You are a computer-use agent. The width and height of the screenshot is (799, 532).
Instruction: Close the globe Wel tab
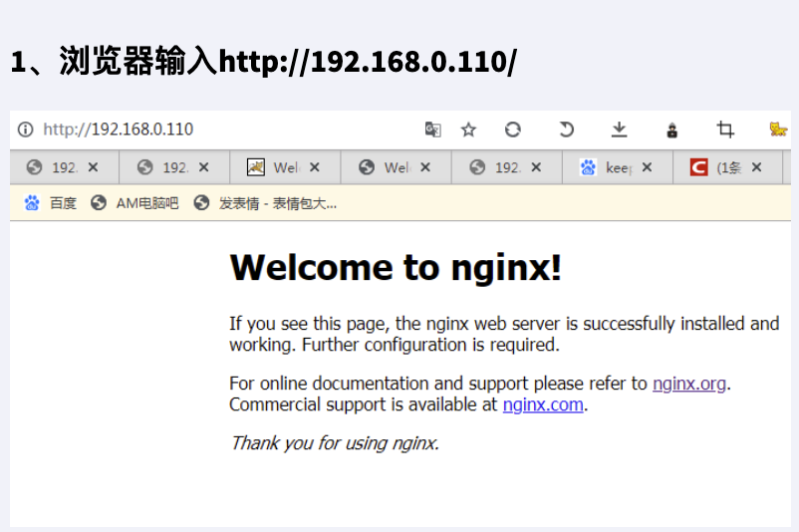(425, 167)
